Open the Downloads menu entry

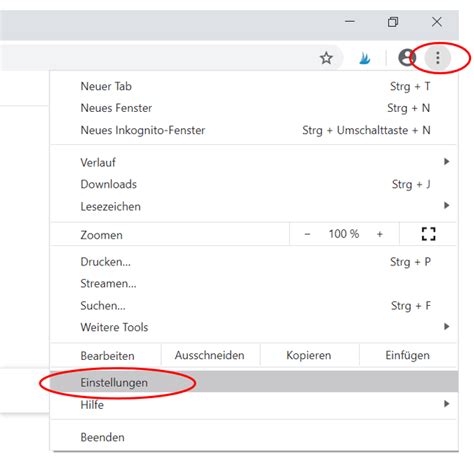coord(253,184)
